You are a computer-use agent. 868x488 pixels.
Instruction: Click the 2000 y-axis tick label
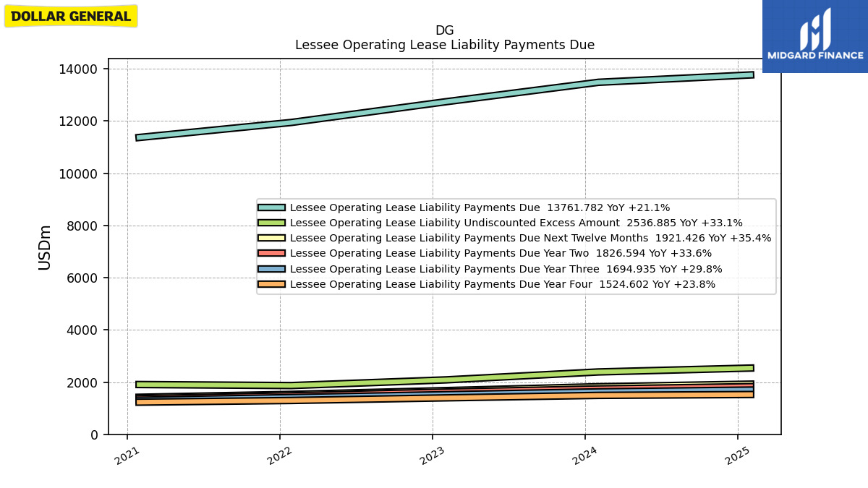tap(83, 382)
